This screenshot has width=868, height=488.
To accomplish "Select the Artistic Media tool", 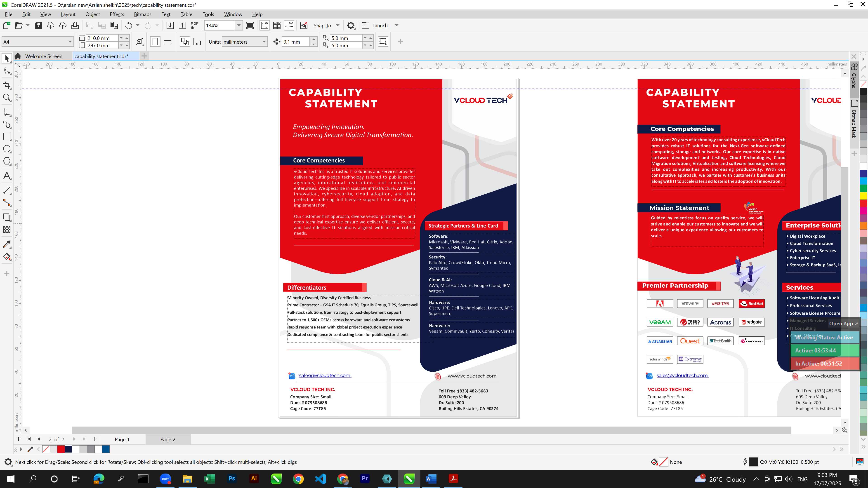I will click(x=7, y=124).
